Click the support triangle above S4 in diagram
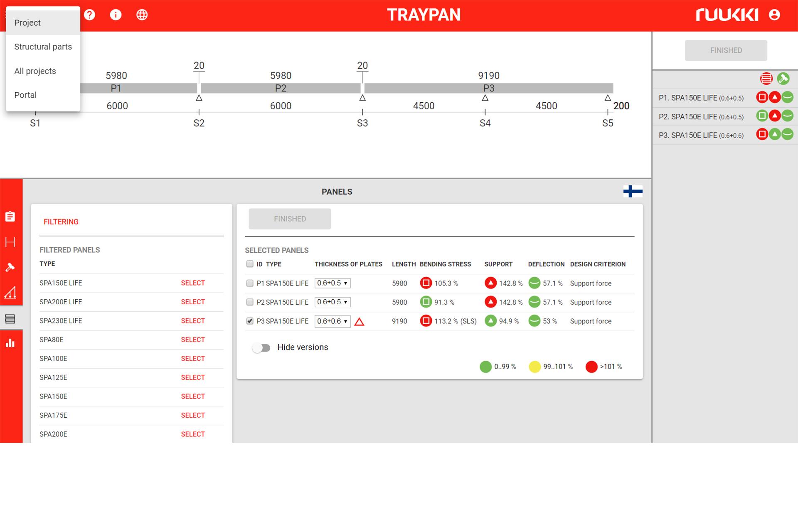Image resolution: width=798 pixels, height=532 pixels. (x=485, y=98)
